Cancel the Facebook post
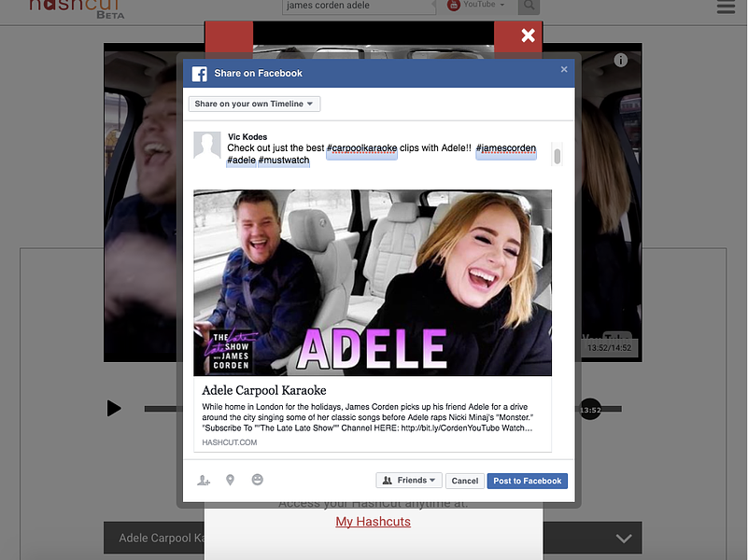 click(x=465, y=481)
